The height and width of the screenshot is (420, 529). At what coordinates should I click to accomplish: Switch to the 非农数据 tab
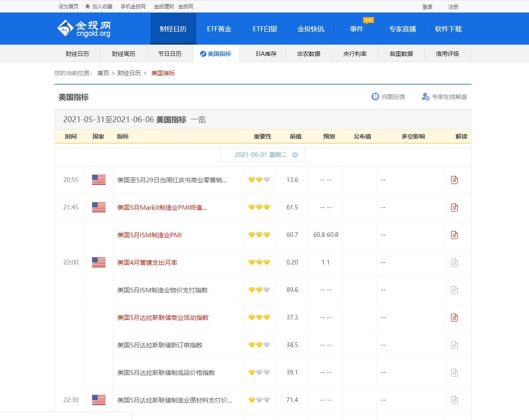point(308,53)
